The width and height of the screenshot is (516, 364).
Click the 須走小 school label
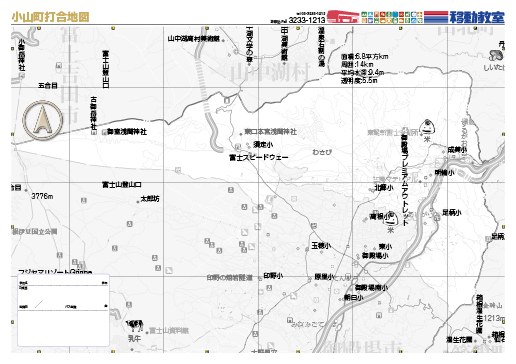click(263, 145)
